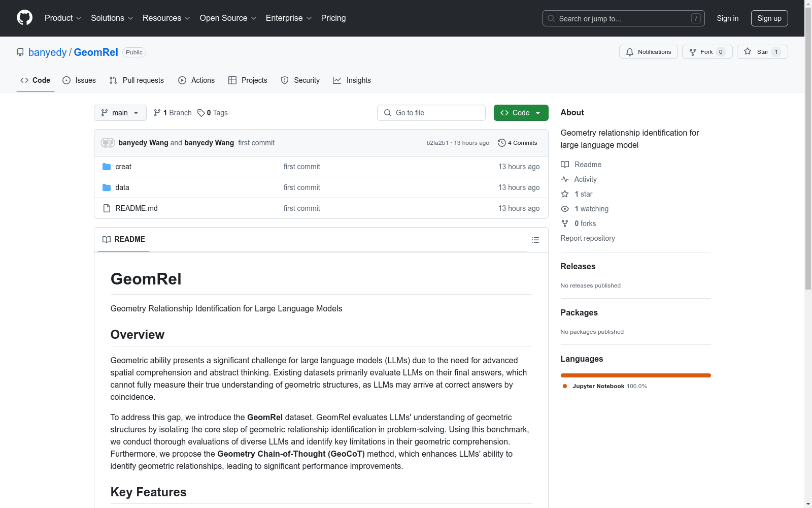
Task: Select the README tab in file viewer
Action: pos(124,239)
